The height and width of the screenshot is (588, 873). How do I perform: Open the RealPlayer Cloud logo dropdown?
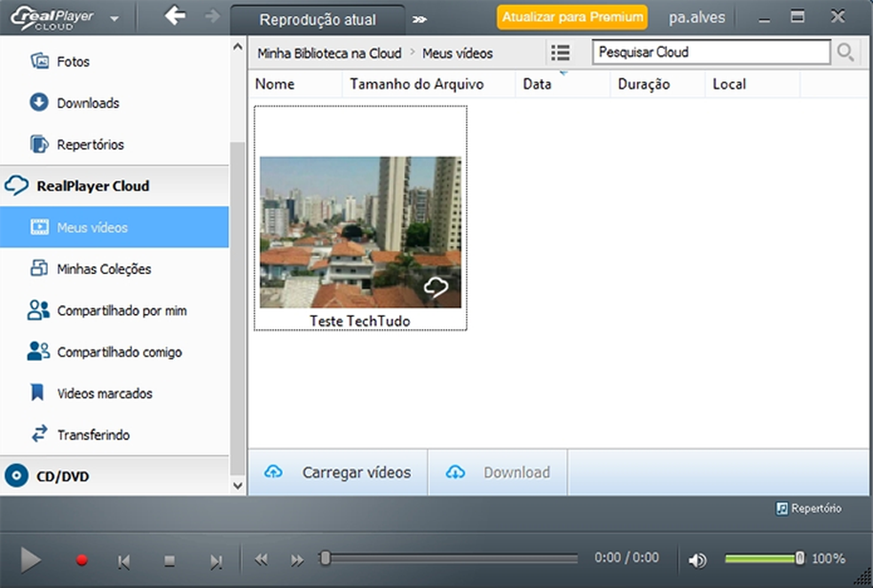coord(114,18)
